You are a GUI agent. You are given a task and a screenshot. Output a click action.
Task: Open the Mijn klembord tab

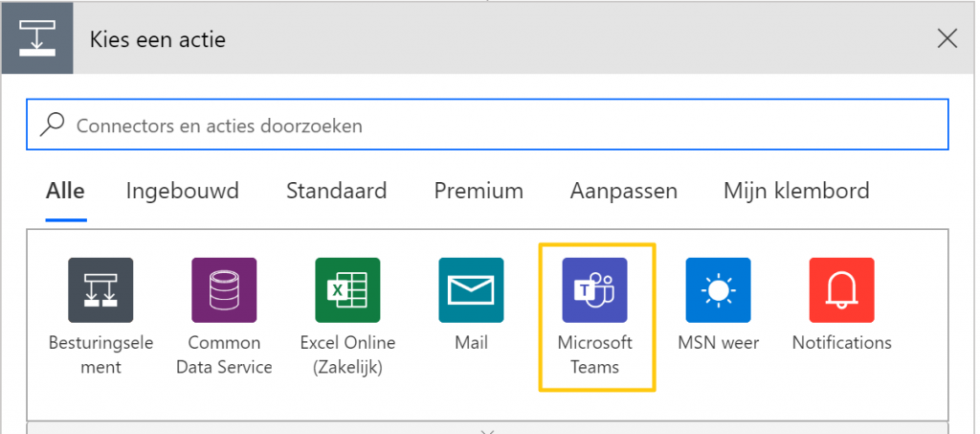coord(796,190)
